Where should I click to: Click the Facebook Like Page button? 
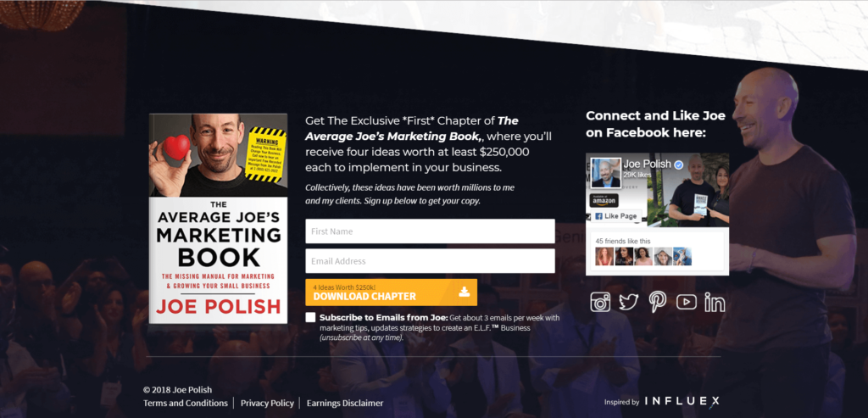tap(616, 216)
